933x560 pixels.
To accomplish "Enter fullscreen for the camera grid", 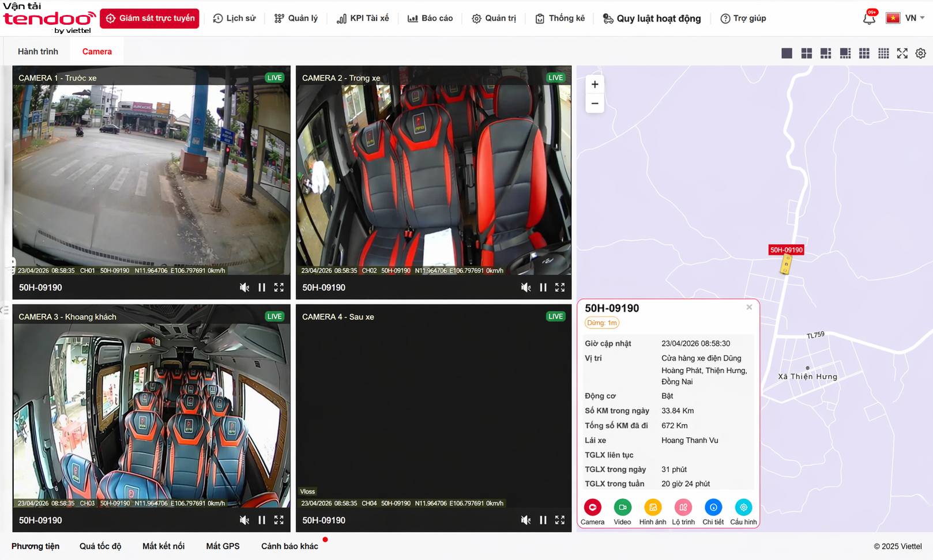I will click(x=902, y=53).
